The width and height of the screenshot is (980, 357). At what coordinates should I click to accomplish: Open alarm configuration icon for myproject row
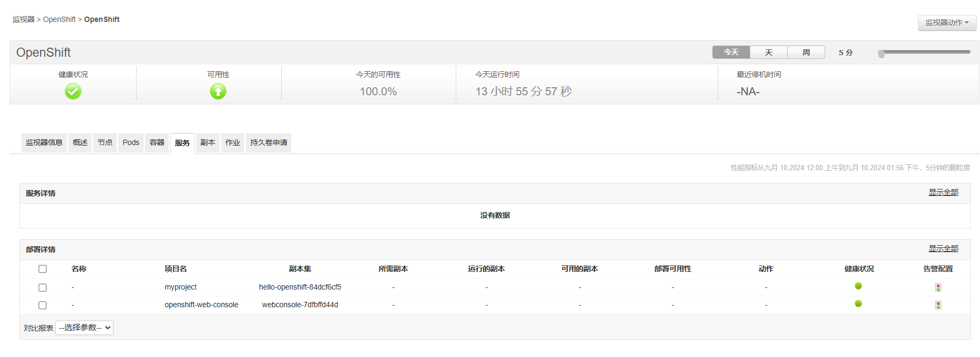pos(938,287)
